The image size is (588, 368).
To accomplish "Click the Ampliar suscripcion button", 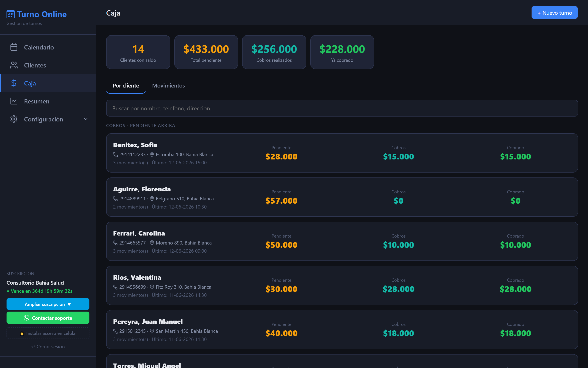I will click(x=48, y=304).
